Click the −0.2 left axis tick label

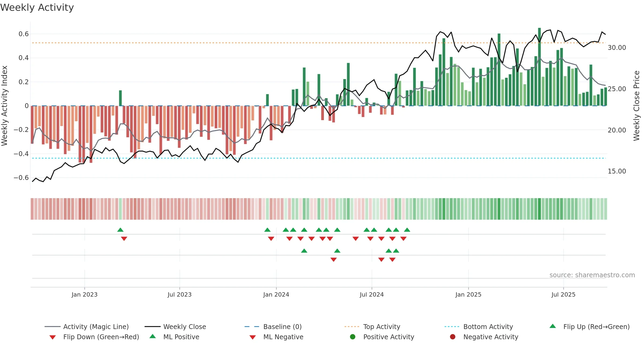(x=21, y=130)
